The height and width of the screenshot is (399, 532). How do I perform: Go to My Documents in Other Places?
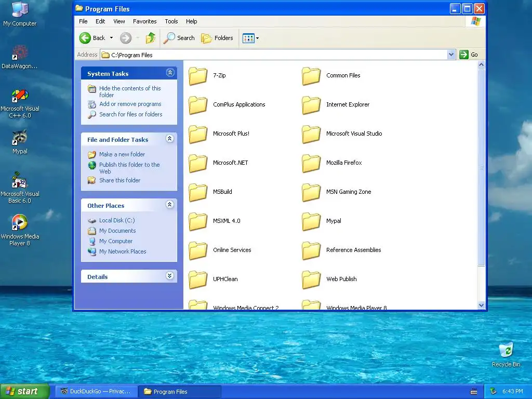(117, 231)
